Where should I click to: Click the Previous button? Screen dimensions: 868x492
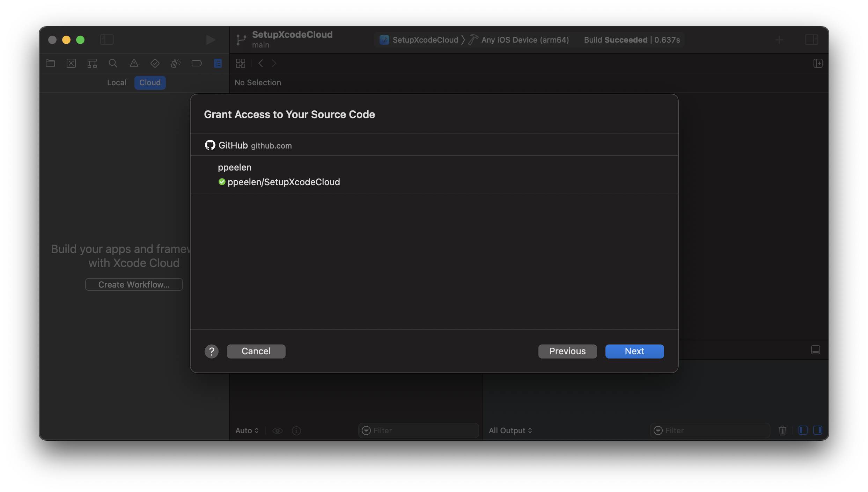pos(568,351)
